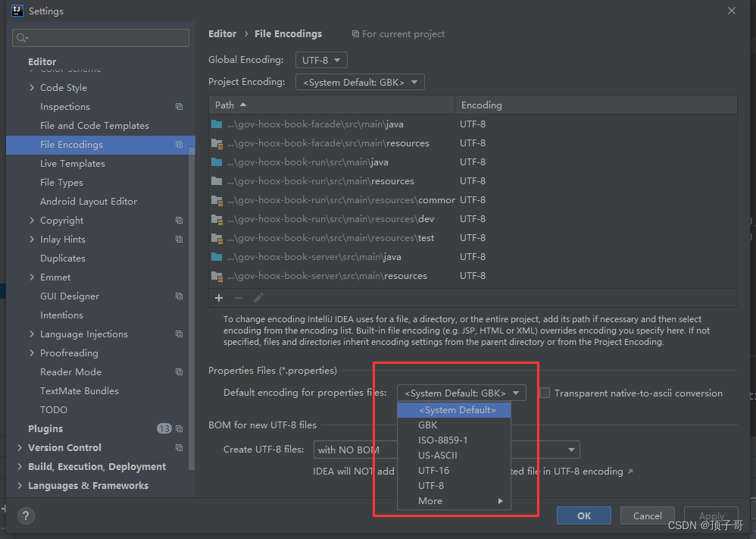Select GBK in the encoding list
756x539 pixels.
(454, 425)
